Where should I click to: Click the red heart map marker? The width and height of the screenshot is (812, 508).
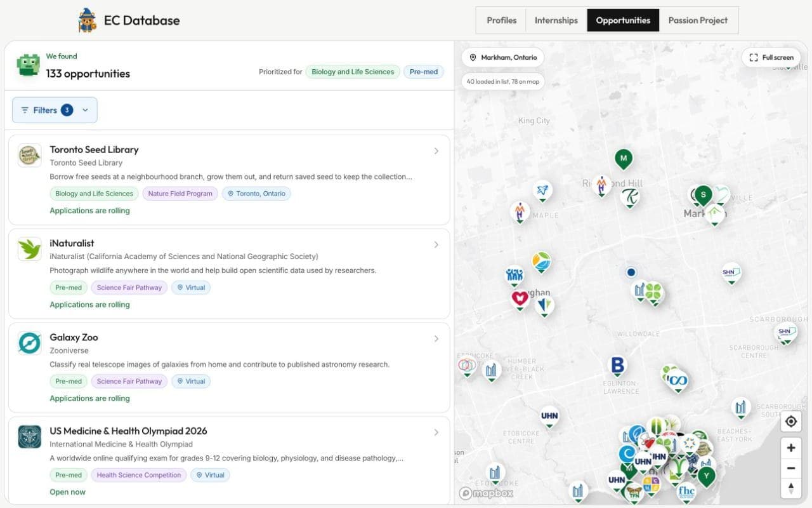click(520, 298)
